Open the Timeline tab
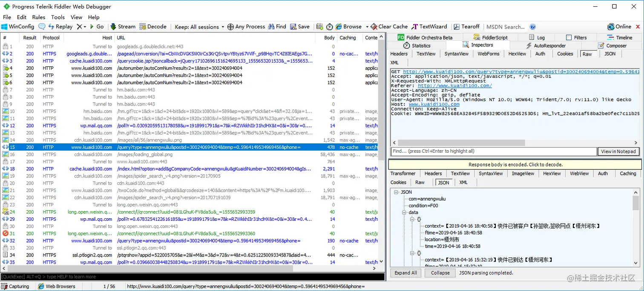The width and height of the screenshot is (644, 291). (620, 37)
